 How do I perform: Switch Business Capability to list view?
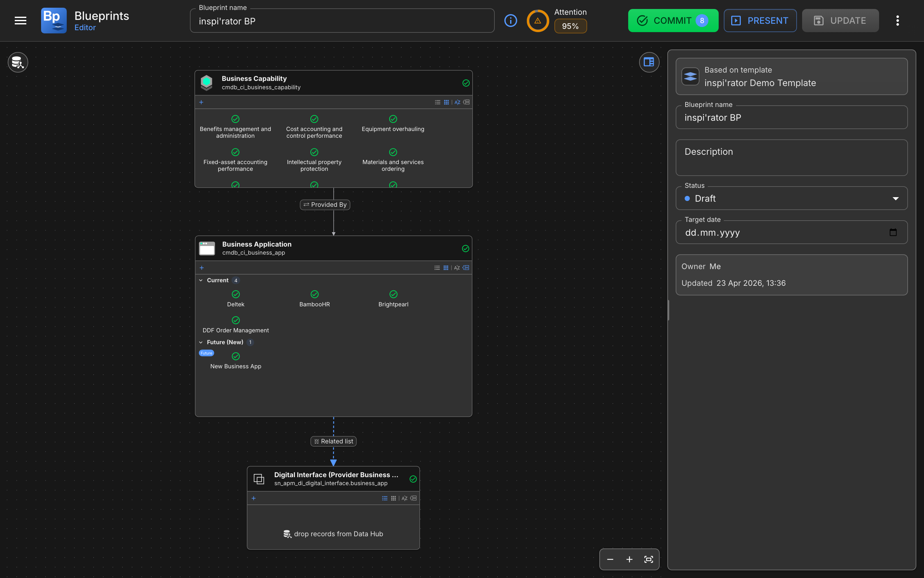438,102
